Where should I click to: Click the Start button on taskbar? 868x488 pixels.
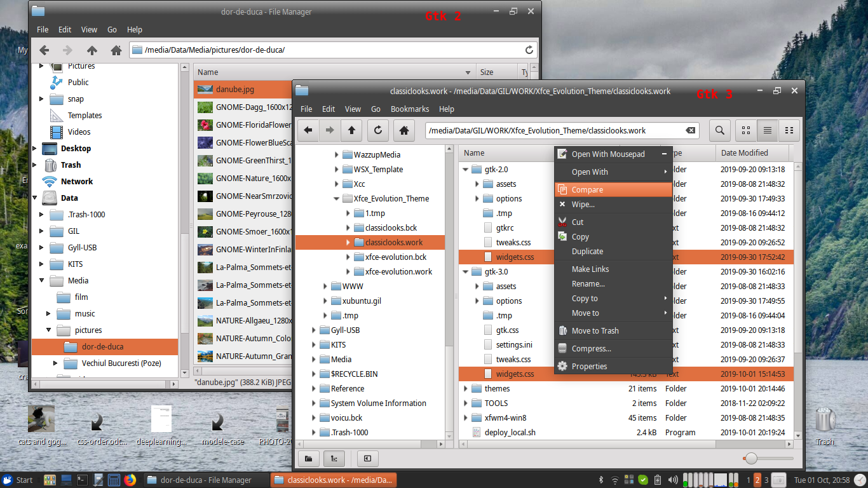click(x=18, y=480)
